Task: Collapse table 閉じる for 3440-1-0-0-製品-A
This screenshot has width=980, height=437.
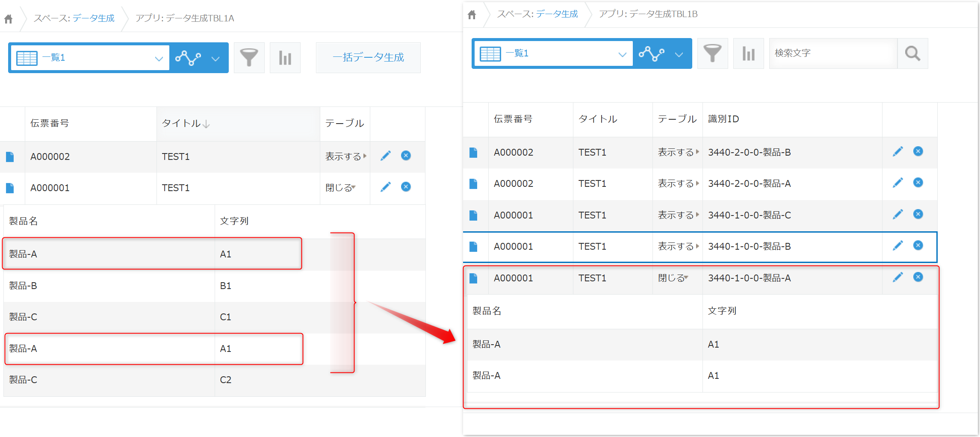Action: (x=673, y=278)
